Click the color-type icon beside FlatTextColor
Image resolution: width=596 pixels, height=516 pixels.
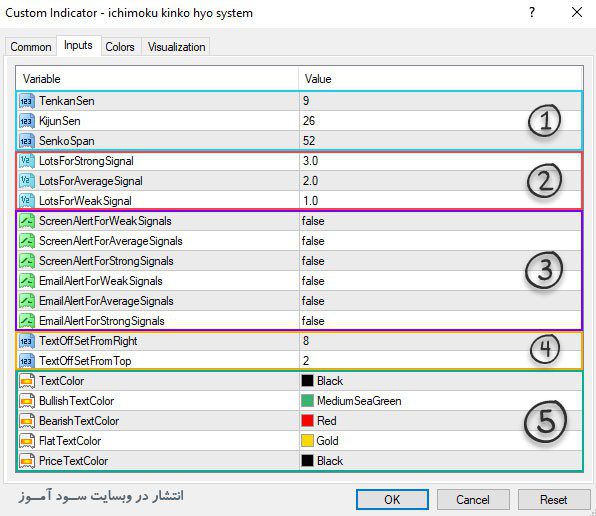pyautogui.click(x=27, y=441)
